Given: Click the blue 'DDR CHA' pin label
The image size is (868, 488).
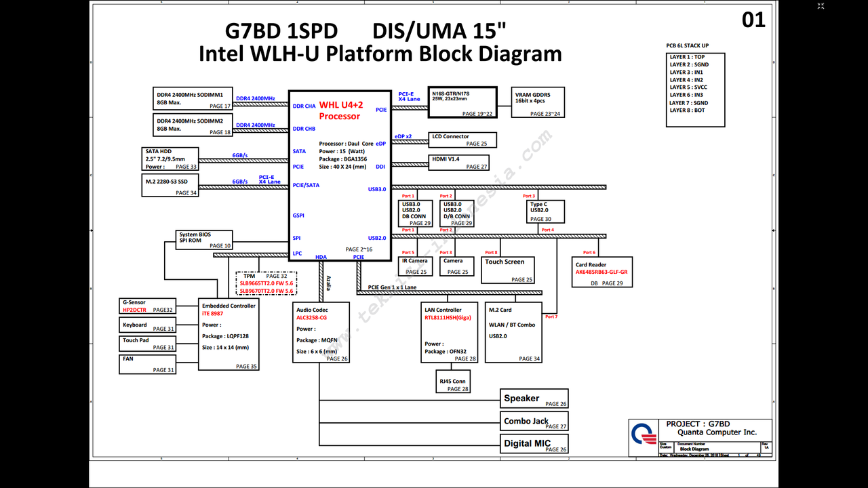Looking at the screenshot, I should (304, 106).
